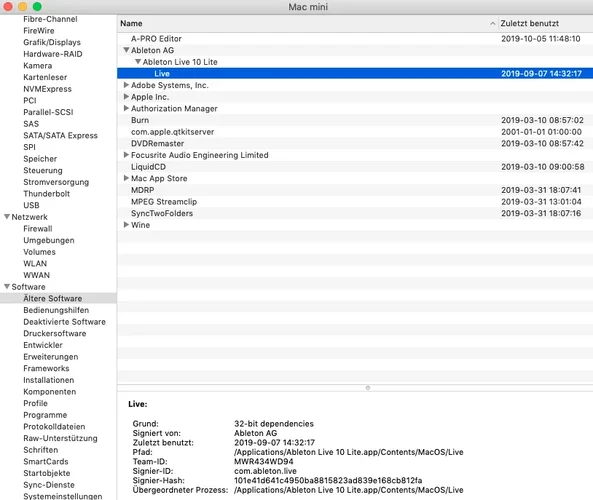The width and height of the screenshot is (593, 500).
Task: Open Thunderbolt in the sidebar
Action: (47, 194)
